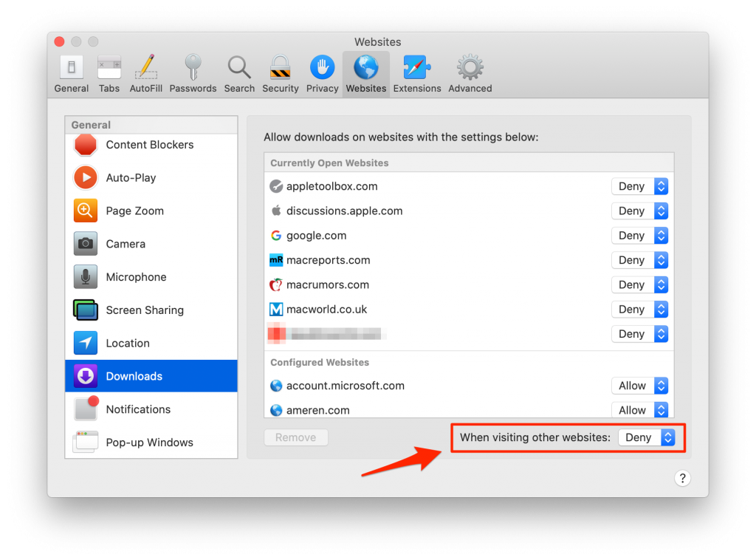The image size is (756, 560).
Task: Select the discussions.apple.com website row
Action: point(469,211)
